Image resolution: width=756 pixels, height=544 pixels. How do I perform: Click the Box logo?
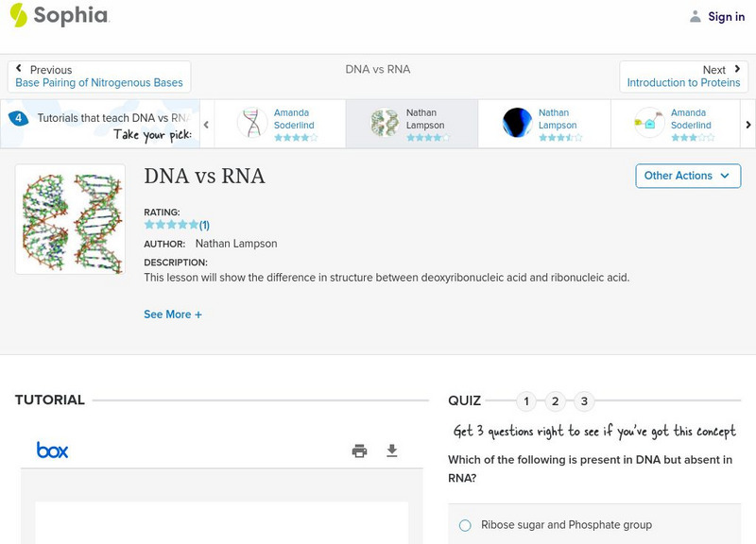tap(53, 450)
